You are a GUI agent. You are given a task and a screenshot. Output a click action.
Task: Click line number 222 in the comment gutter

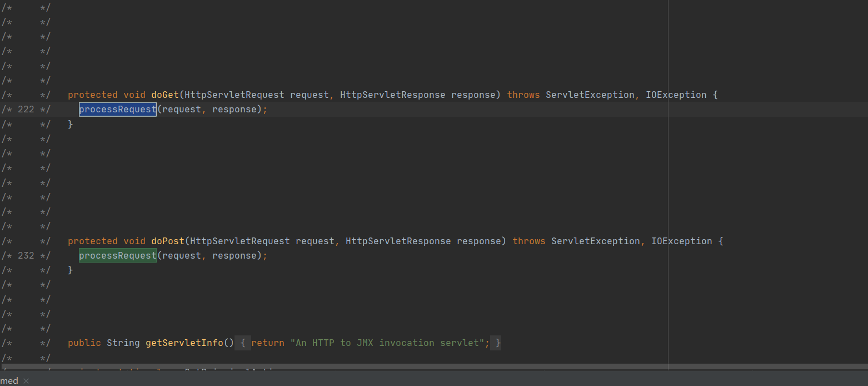[26, 110]
